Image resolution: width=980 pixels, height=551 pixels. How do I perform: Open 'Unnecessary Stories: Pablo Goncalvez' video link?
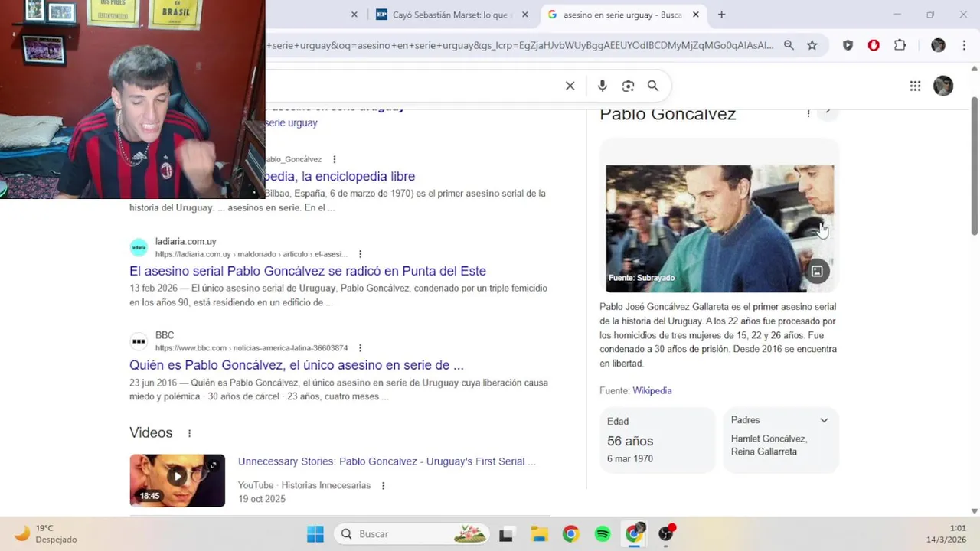(387, 461)
